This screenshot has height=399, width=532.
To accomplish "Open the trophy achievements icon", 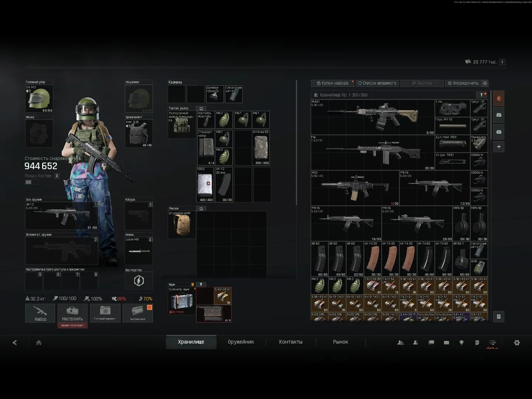I will tap(461, 342).
